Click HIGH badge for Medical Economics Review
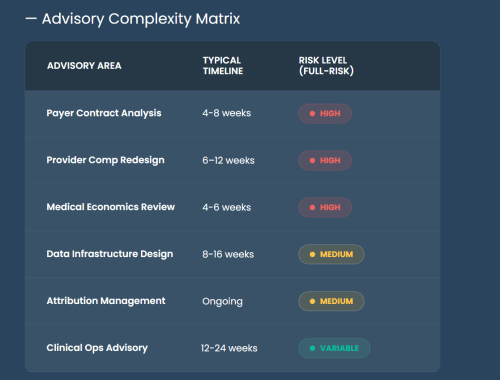 tap(325, 207)
